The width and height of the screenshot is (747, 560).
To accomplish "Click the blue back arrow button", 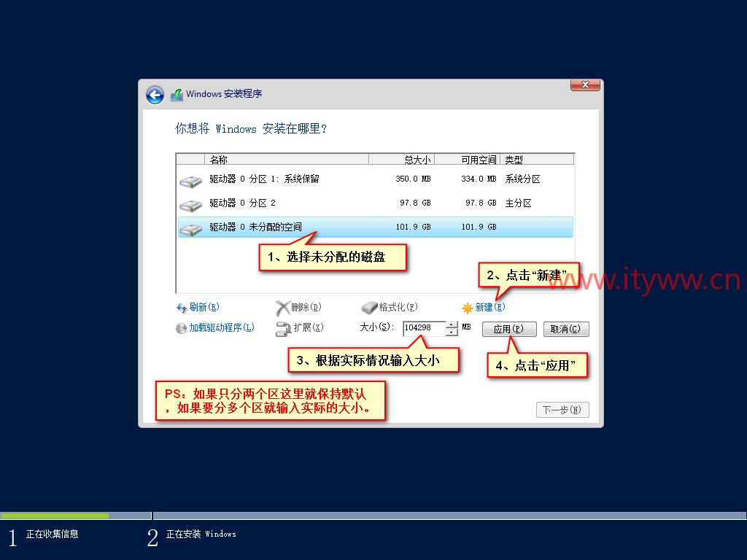I will [x=155, y=95].
